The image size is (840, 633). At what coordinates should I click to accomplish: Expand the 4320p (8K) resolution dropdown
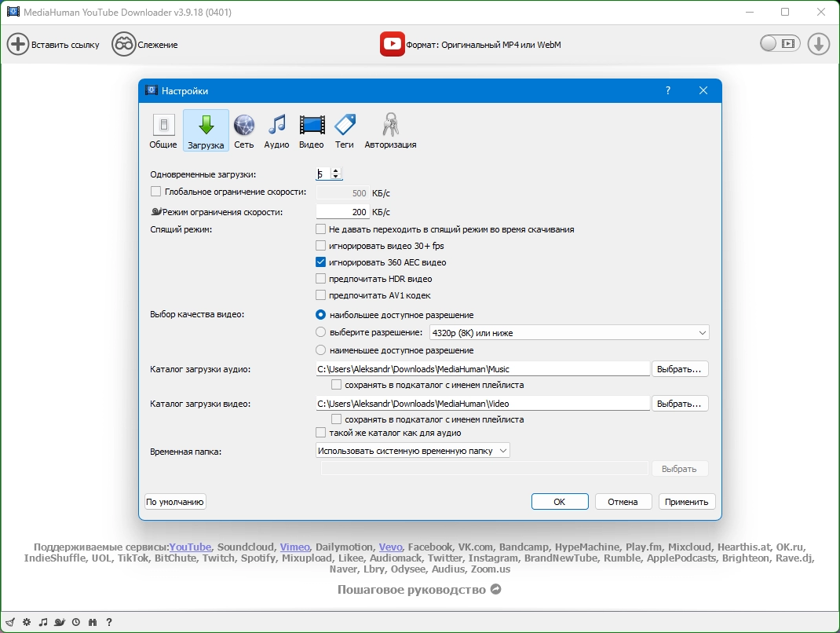click(569, 333)
